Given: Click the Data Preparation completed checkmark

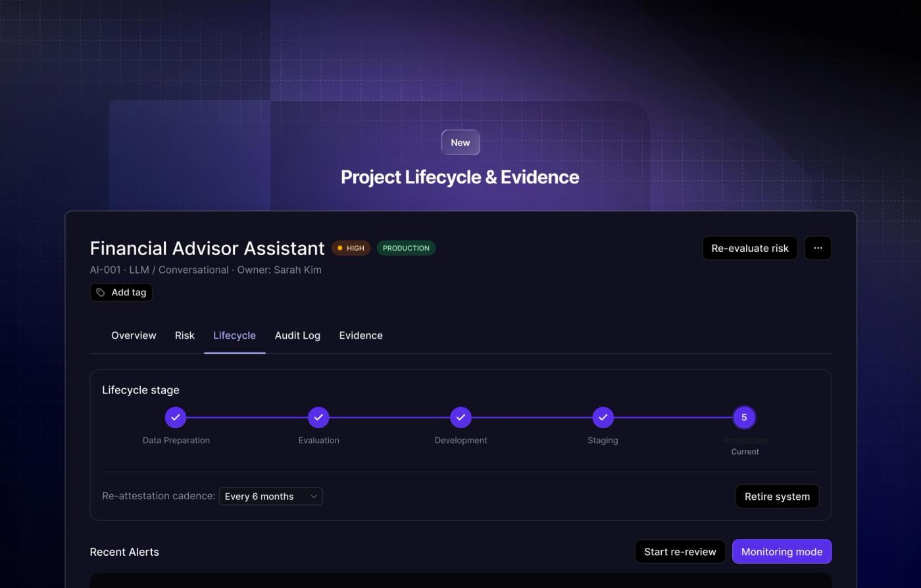Looking at the screenshot, I should click(x=176, y=417).
